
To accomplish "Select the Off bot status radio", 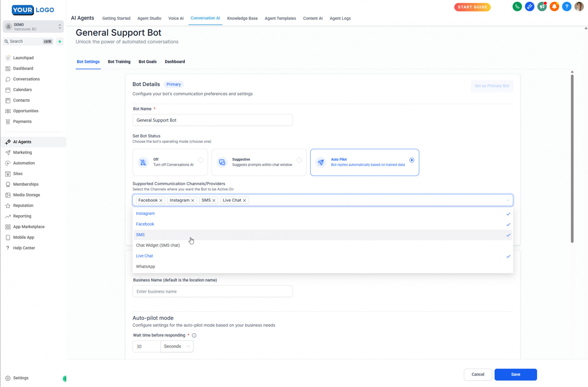I will point(200,160).
